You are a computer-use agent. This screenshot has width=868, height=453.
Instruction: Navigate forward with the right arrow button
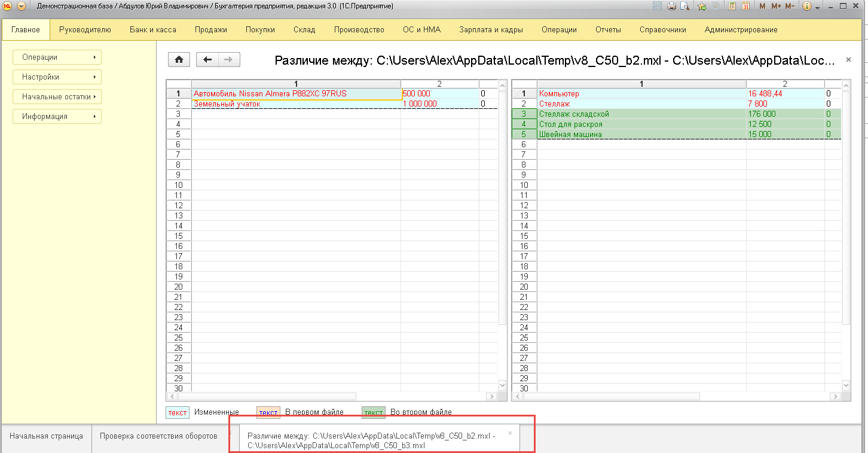click(x=229, y=59)
